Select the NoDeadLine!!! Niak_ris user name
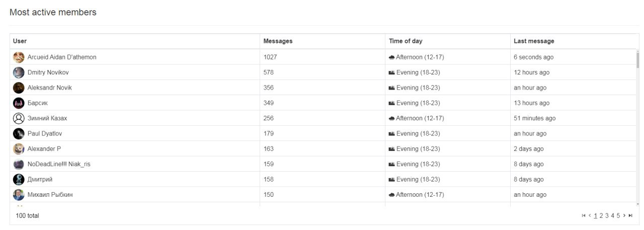The height and width of the screenshot is (230, 644). pyautogui.click(x=59, y=164)
